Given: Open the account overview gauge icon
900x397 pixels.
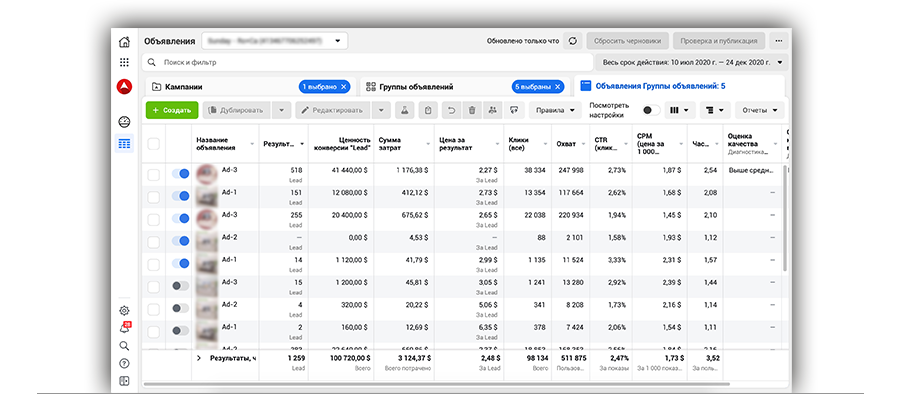Looking at the screenshot, I should [124, 122].
